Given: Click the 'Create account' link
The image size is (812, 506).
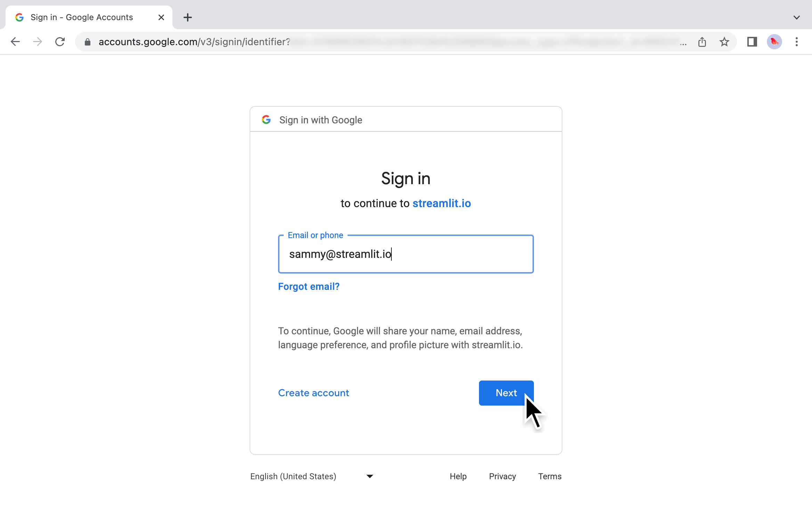Looking at the screenshot, I should pos(314,392).
